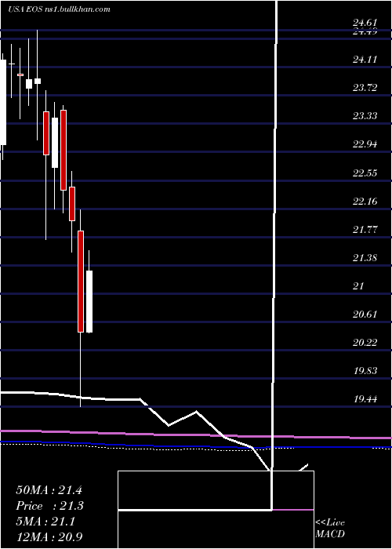The width and height of the screenshot is (392, 549).
Task: Click the 19.83 price axis label
Action: [365, 371]
